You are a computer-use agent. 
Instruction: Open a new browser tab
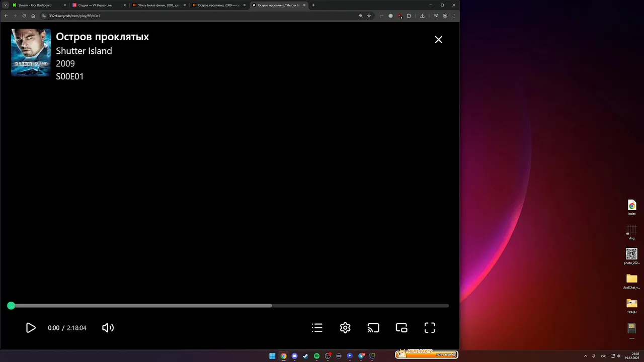[x=313, y=5]
